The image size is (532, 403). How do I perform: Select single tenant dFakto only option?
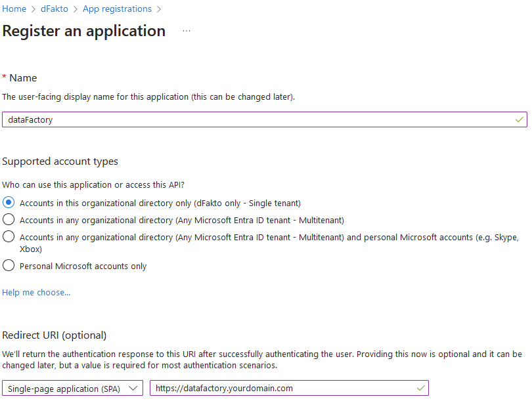(9, 203)
